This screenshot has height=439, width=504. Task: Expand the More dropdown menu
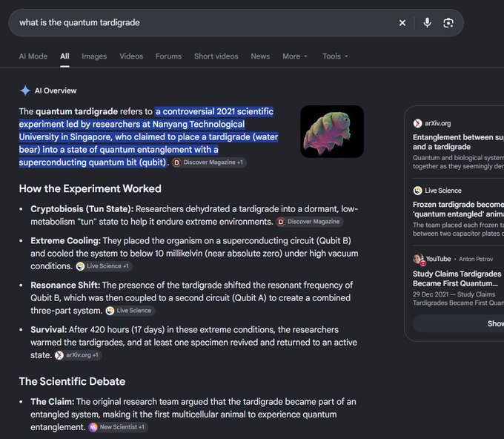(x=295, y=56)
